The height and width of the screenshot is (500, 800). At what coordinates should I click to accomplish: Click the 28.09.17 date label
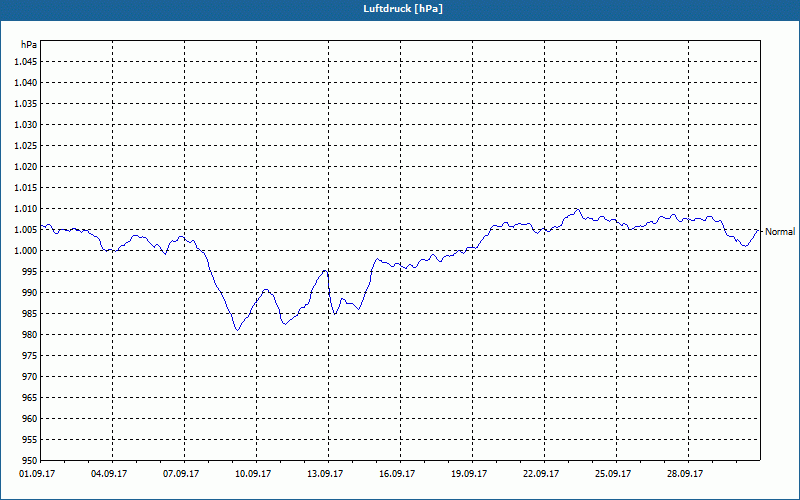pos(685,474)
